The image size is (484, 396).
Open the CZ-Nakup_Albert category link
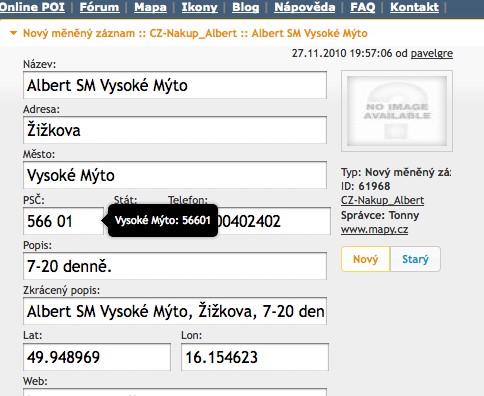[382, 200]
